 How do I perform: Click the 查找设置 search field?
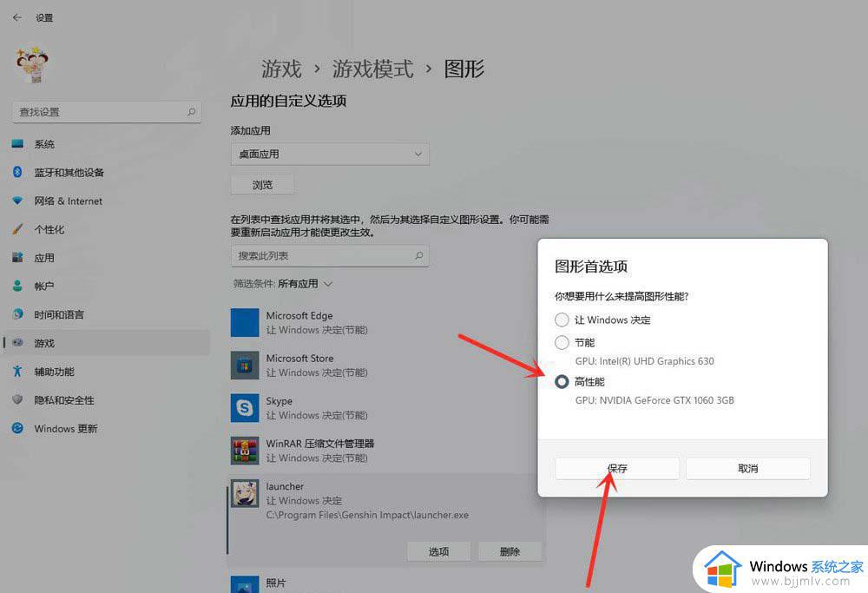tap(106, 112)
